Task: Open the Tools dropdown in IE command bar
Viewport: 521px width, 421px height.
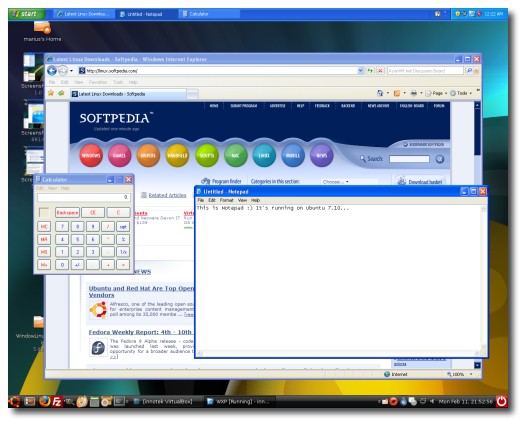Action: tap(461, 93)
